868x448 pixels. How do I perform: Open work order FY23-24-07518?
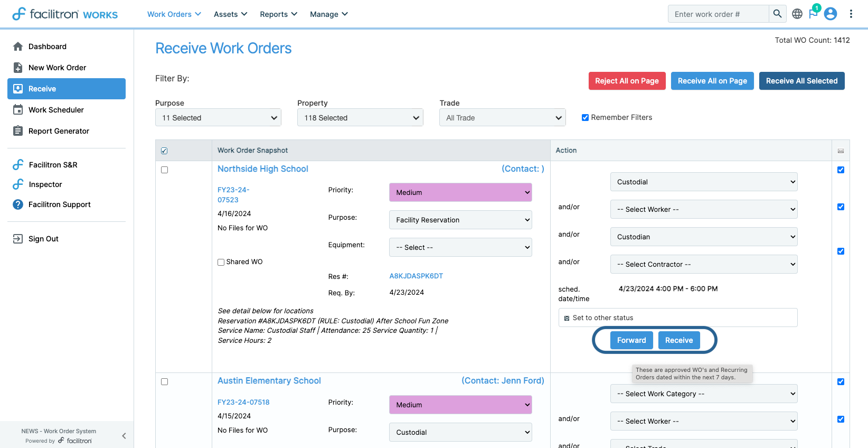click(x=243, y=402)
